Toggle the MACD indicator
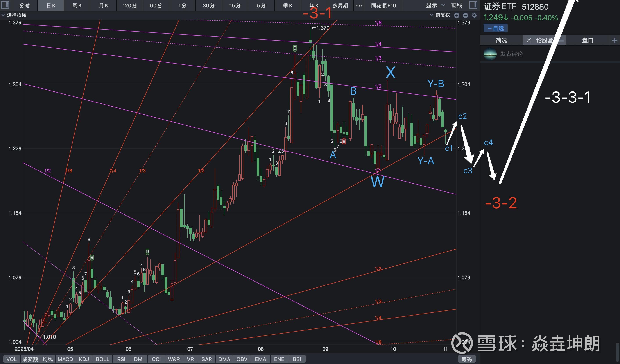 click(65, 359)
